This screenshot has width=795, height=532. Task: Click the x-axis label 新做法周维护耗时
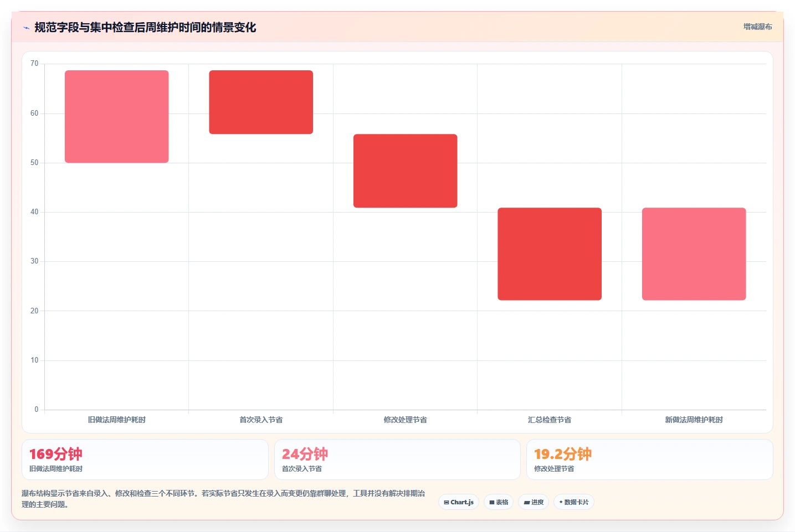694,420
